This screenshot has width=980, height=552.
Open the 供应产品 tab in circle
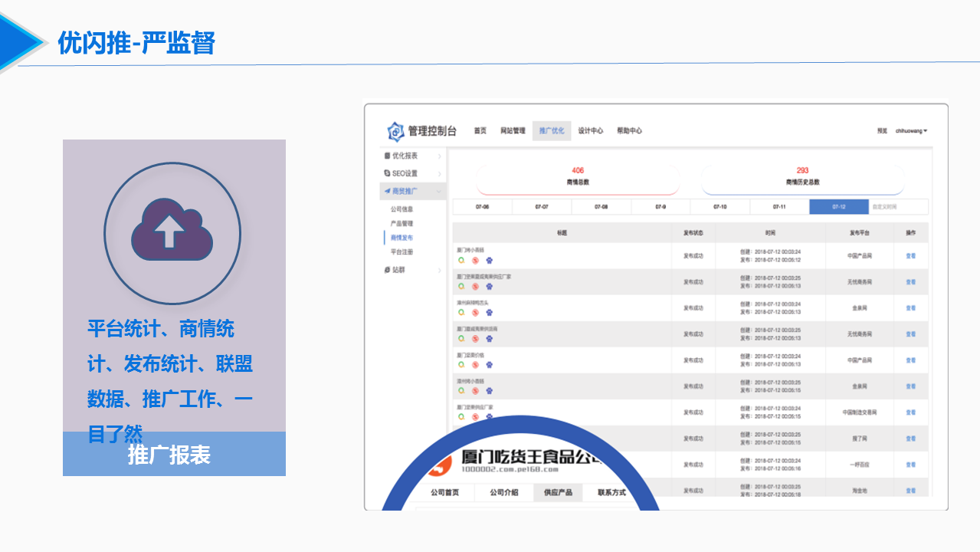tap(558, 492)
